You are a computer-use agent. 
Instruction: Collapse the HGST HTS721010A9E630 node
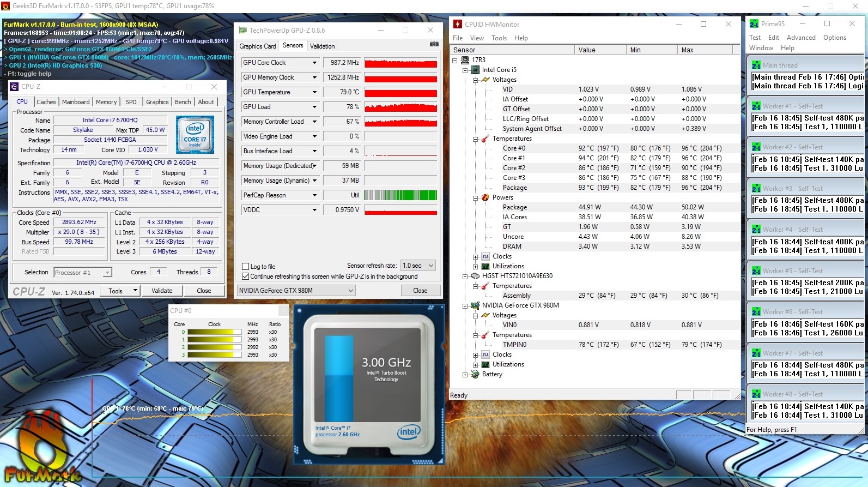pos(465,276)
